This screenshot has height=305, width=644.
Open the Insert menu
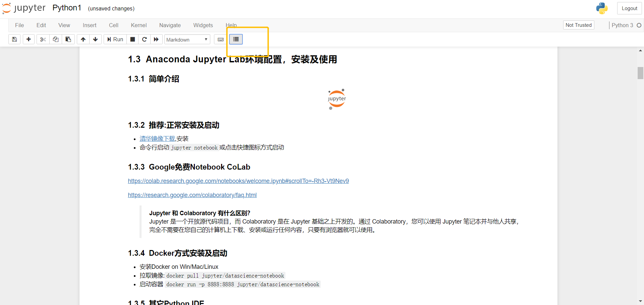[x=90, y=25]
